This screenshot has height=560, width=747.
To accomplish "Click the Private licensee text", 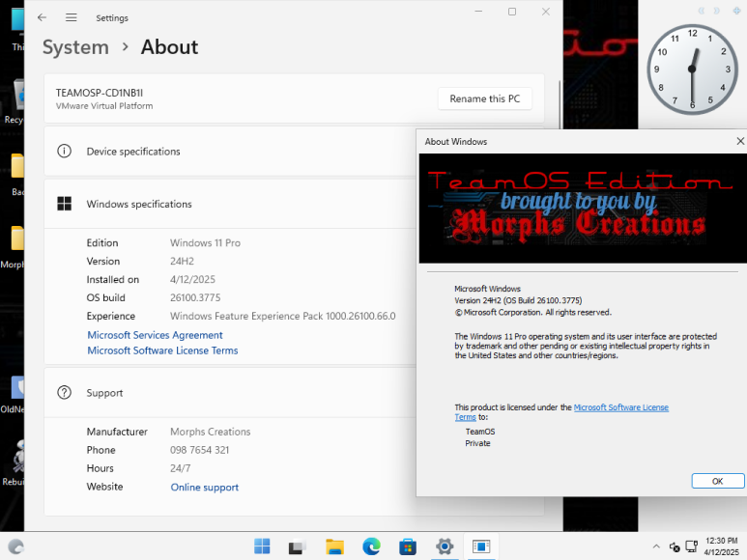I will point(477,443).
